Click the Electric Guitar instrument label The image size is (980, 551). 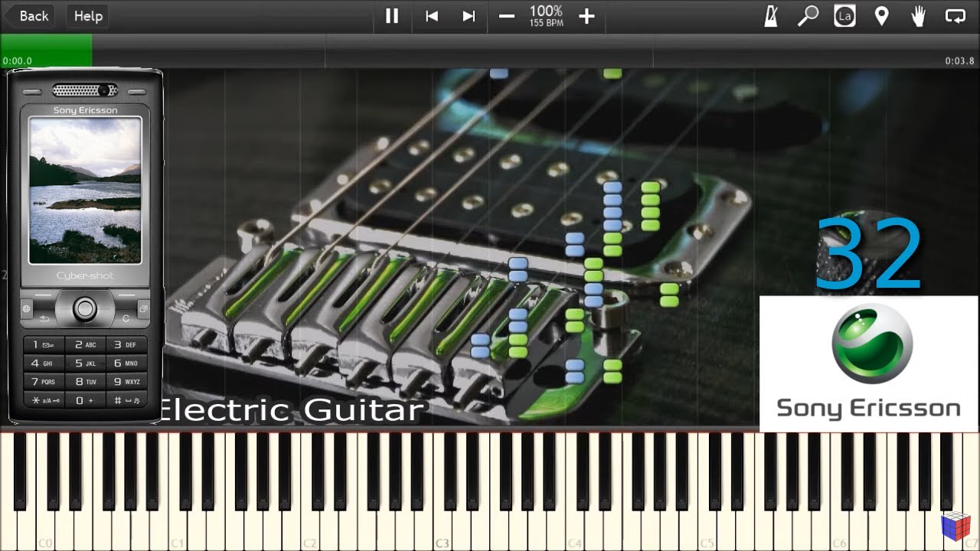291,410
